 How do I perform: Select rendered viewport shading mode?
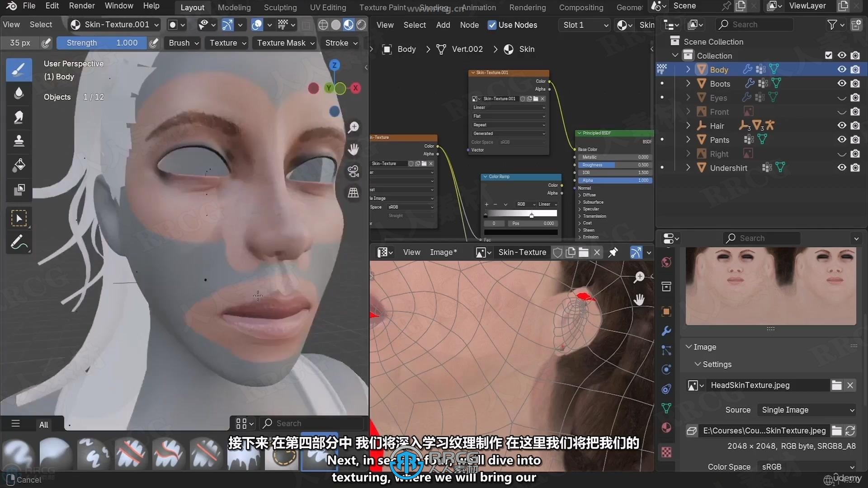point(361,25)
